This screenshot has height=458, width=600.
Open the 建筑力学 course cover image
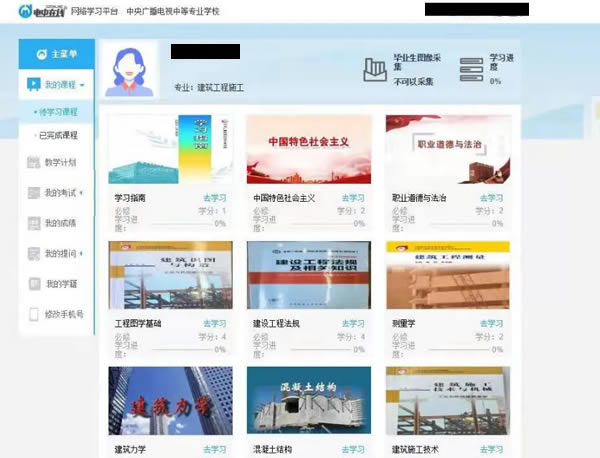[x=170, y=401]
